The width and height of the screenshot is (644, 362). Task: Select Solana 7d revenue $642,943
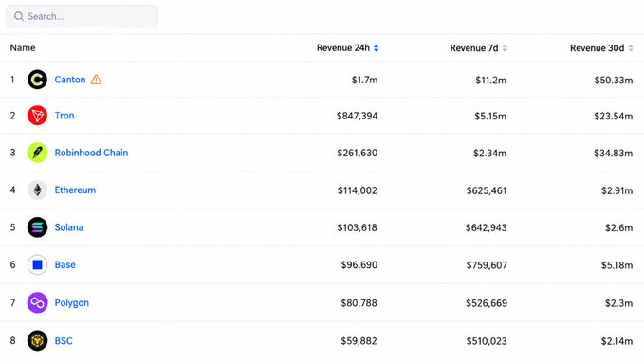[486, 227]
